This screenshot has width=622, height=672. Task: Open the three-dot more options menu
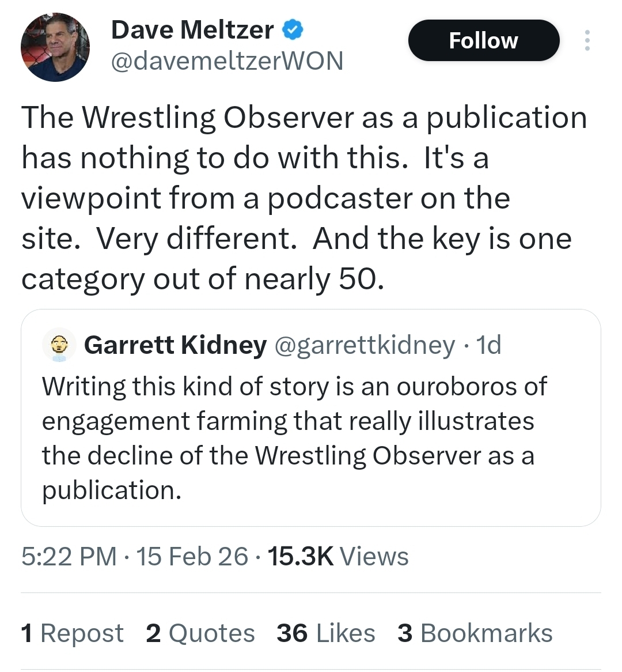coord(587,40)
